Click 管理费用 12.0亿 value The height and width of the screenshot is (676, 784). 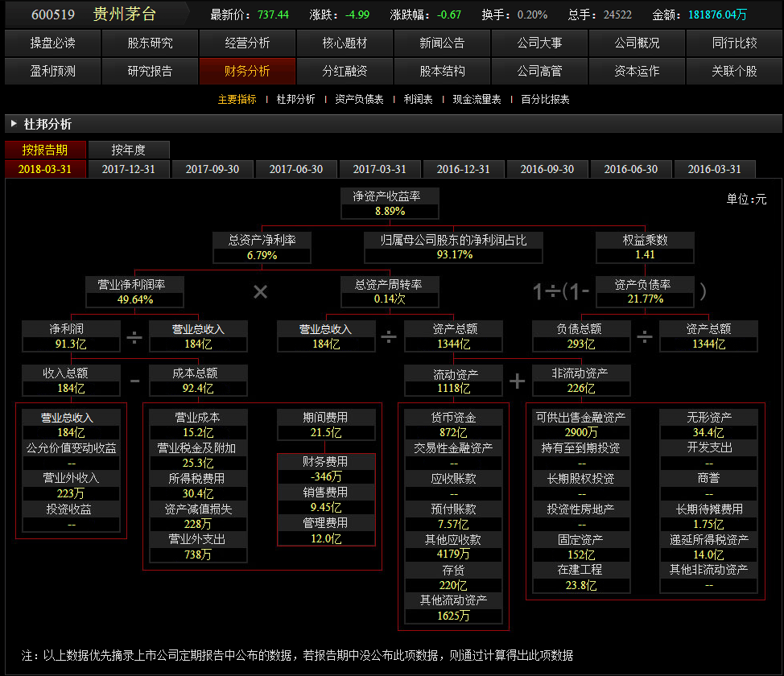coord(326,538)
